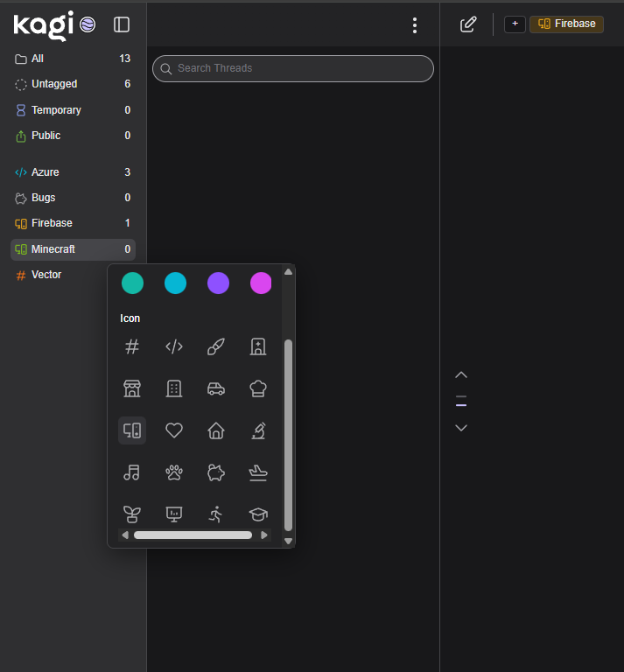Click the up chevron arrow

461,375
